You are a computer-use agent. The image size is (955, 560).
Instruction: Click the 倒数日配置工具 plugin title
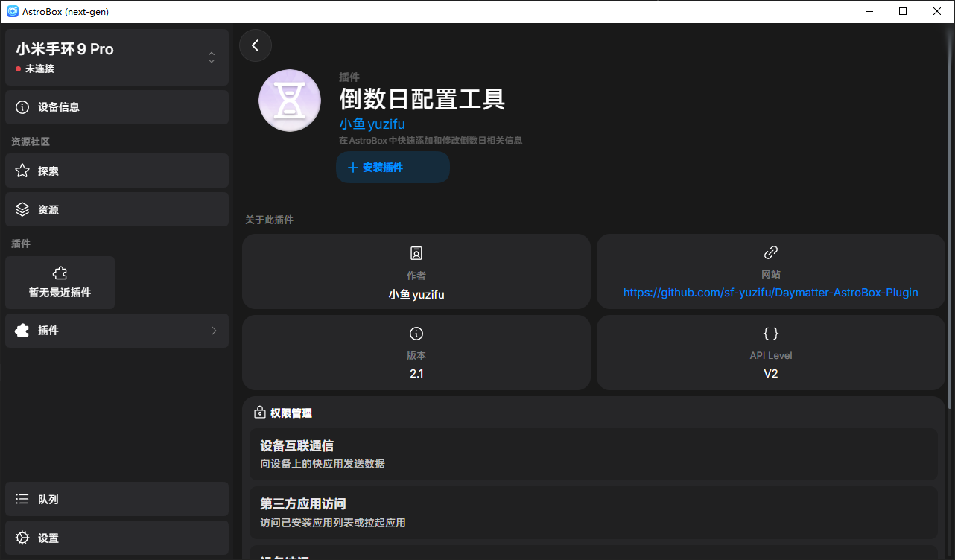coord(422,98)
